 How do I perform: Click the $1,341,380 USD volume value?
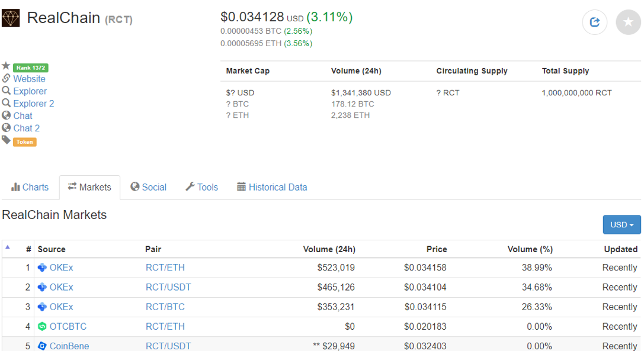361,93
